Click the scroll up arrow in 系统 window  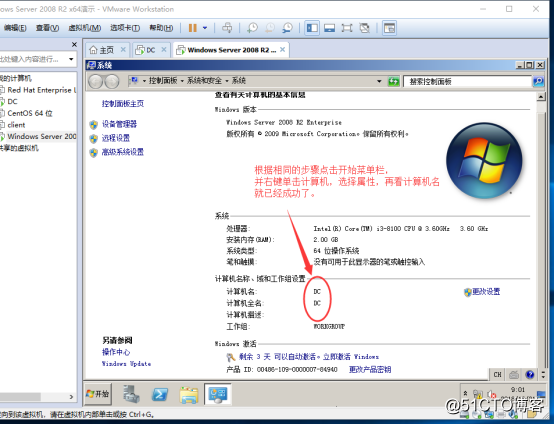coord(541,97)
